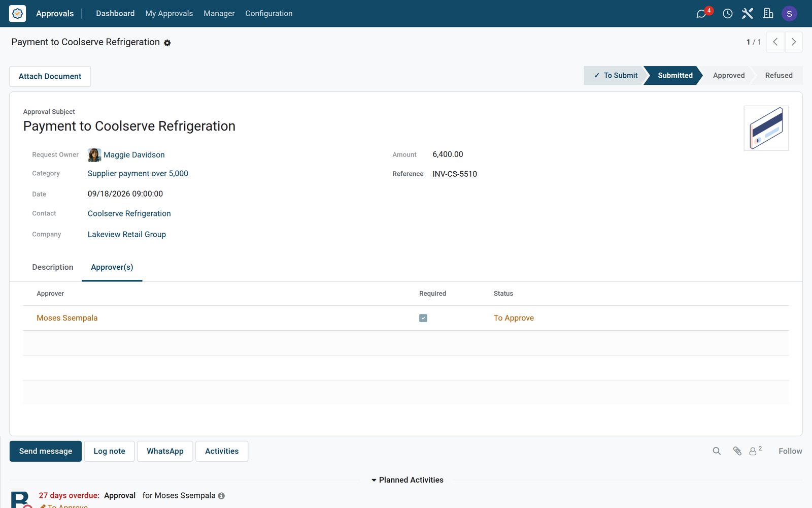Open the company switcher building icon
Viewport: 812px width, 508px height.
pyautogui.click(x=768, y=14)
